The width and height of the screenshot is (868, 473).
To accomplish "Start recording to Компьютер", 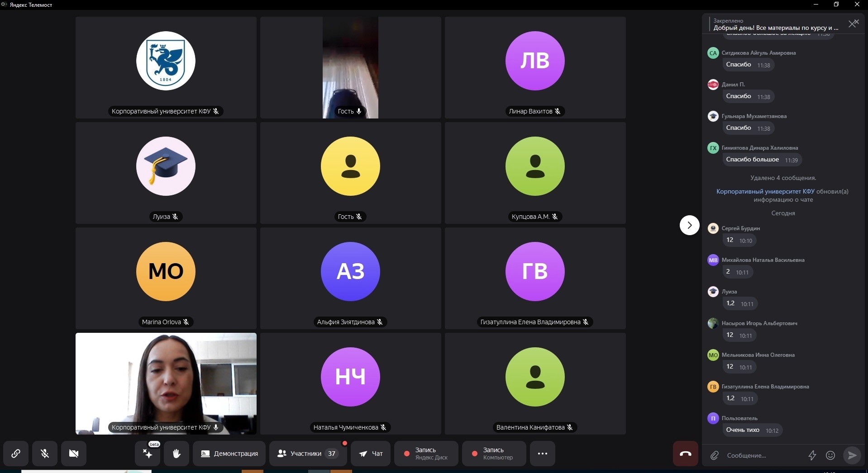I will [x=494, y=453].
